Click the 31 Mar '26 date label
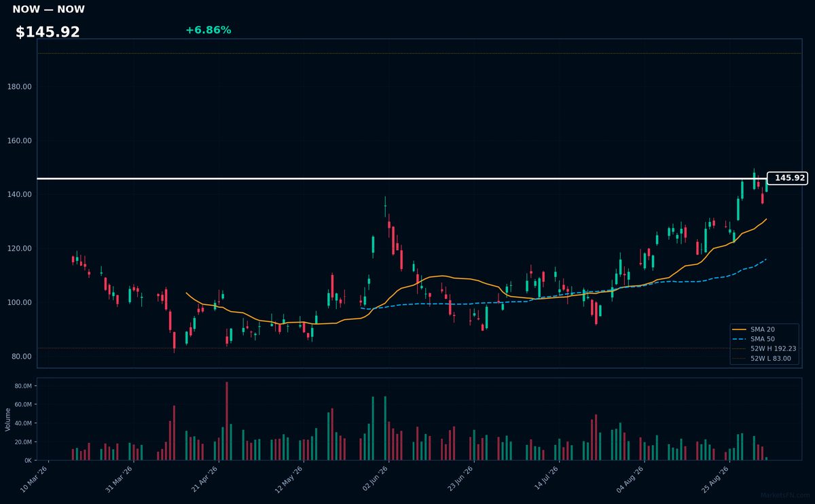This screenshot has height=504, width=815. click(120, 480)
